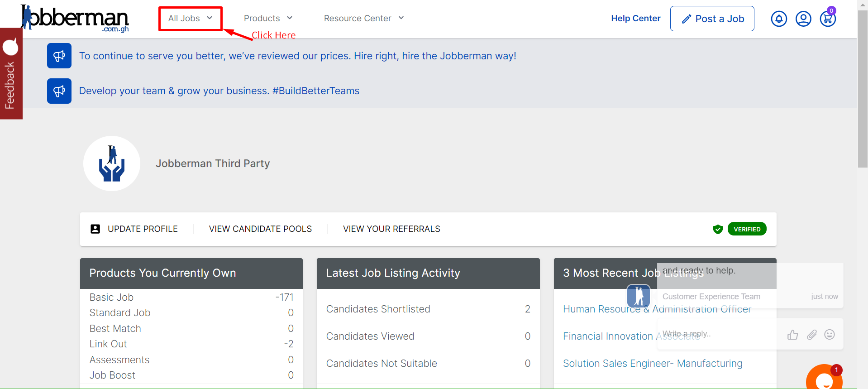
Task: Click the Jobberman Third Party name
Action: 213,163
